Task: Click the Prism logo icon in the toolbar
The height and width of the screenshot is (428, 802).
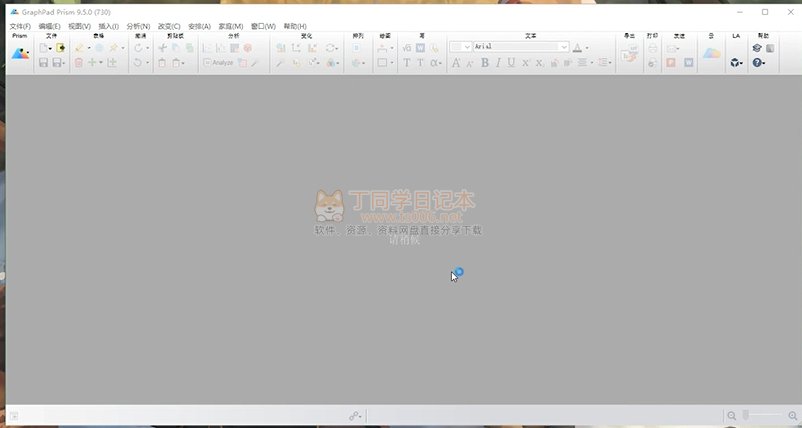Action: pyautogui.click(x=20, y=54)
